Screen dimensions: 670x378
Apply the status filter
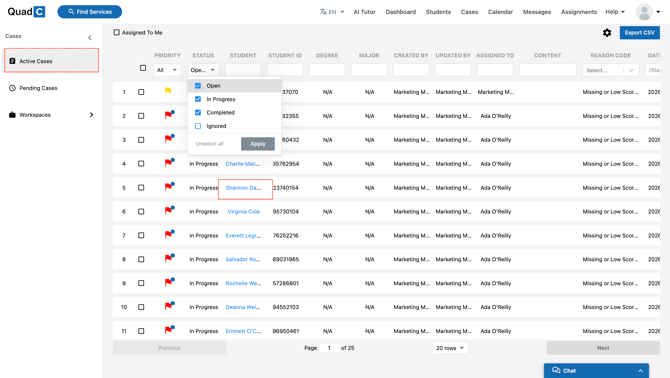tap(258, 144)
